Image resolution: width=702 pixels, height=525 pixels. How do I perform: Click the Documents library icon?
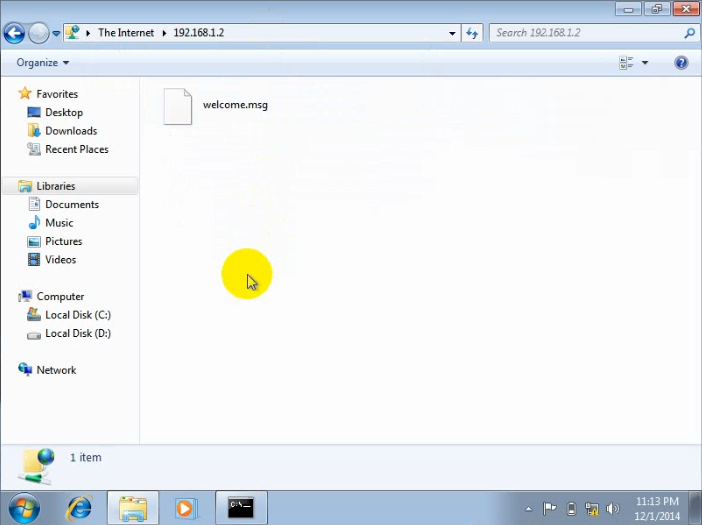[x=34, y=204]
